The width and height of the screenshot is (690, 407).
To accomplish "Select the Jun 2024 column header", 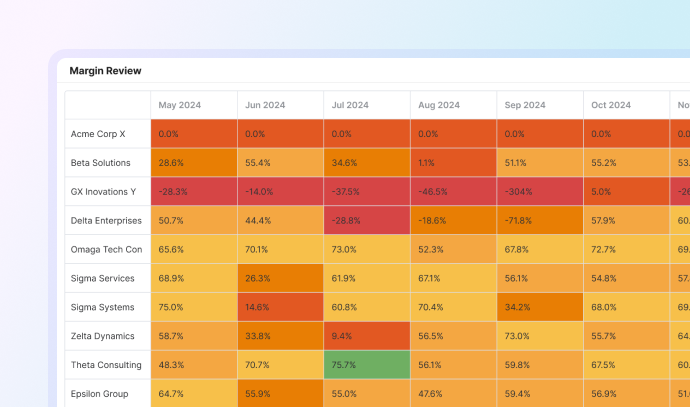I will click(266, 105).
